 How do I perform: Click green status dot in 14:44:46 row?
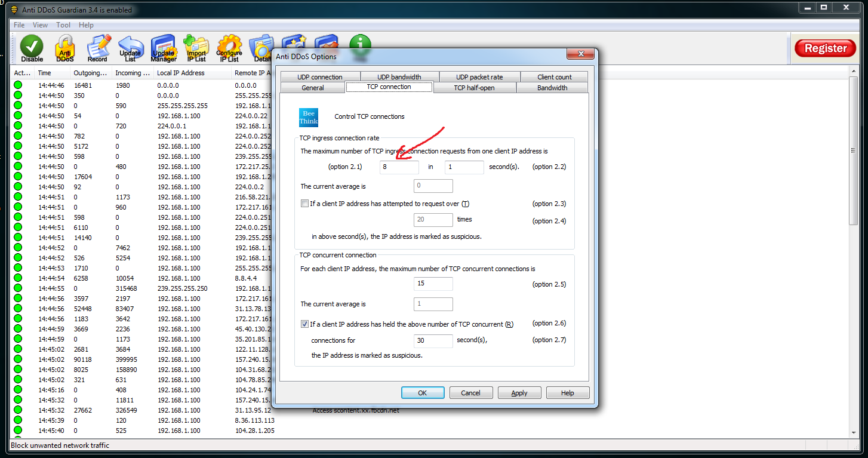click(18, 85)
